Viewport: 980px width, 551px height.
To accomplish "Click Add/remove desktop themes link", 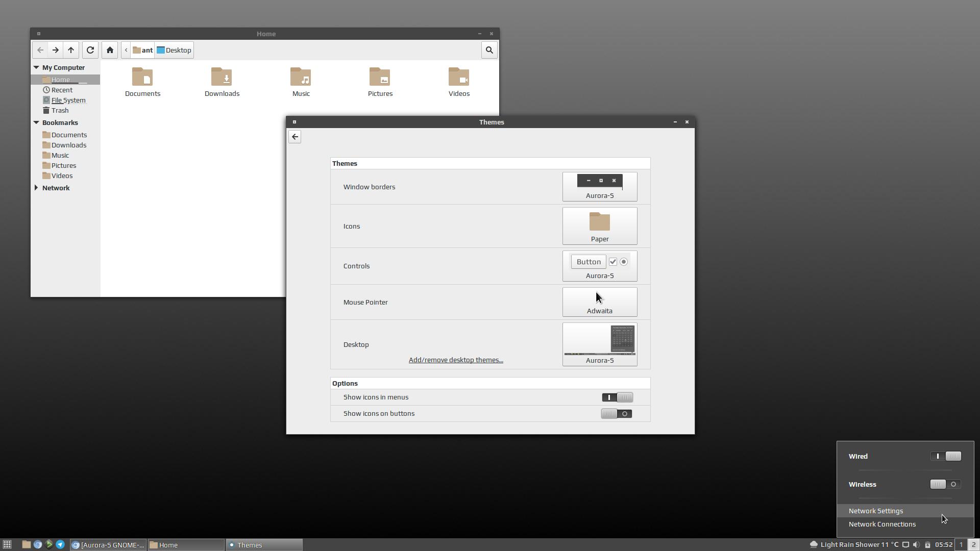I will 456,360.
